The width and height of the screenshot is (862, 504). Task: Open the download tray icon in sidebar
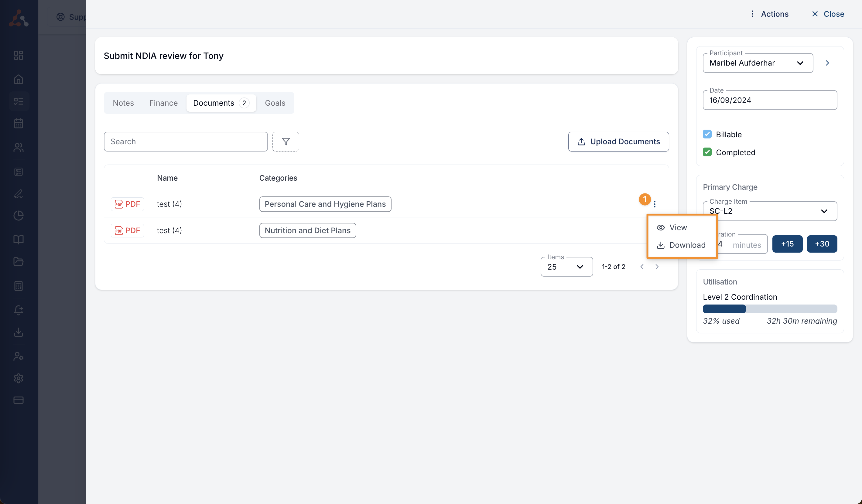pyautogui.click(x=19, y=332)
